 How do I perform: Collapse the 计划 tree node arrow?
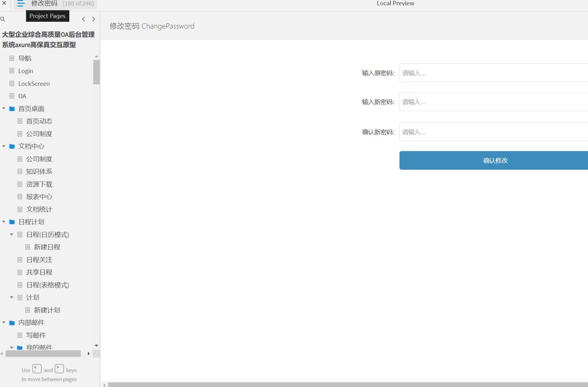pyautogui.click(x=11, y=297)
